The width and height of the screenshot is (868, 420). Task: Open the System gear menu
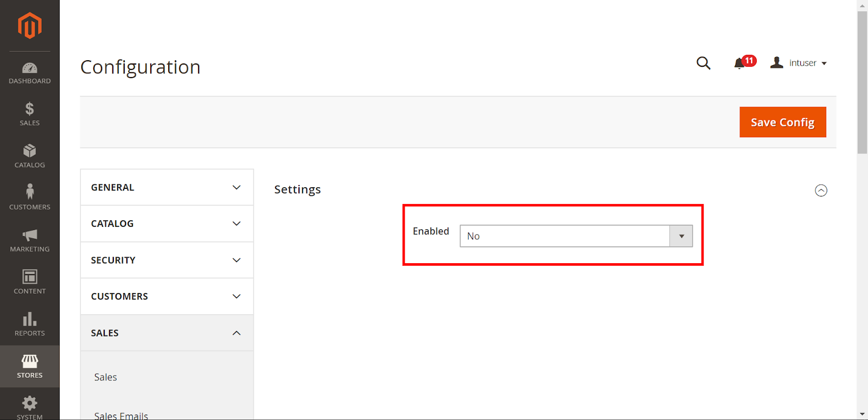(x=30, y=406)
